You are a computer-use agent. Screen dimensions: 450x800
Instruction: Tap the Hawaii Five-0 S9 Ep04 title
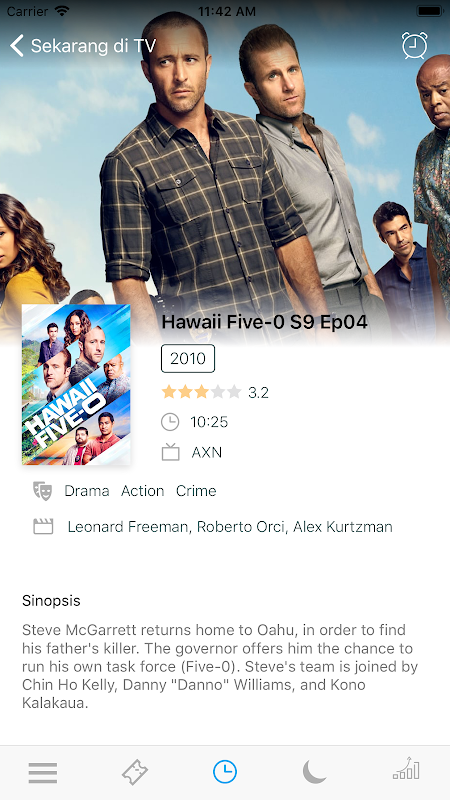tap(264, 322)
